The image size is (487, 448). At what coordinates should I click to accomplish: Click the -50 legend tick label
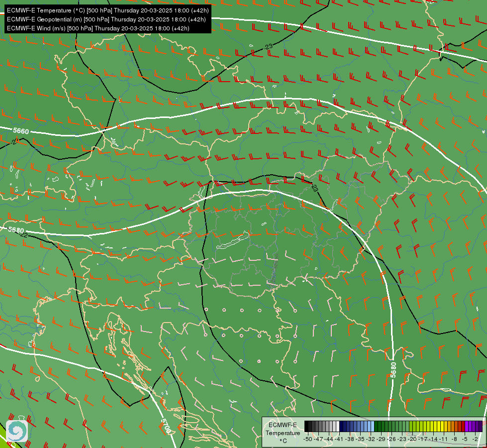tap(308, 439)
